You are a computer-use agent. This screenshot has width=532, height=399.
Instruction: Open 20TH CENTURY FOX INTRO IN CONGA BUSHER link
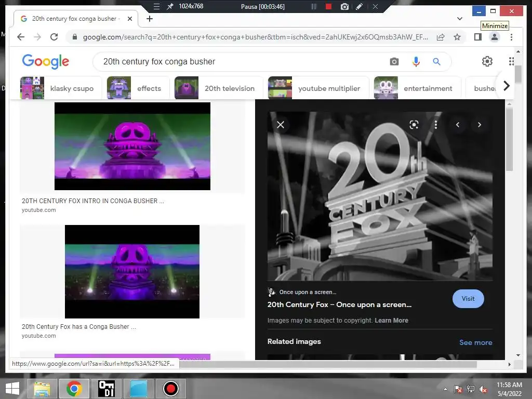click(x=92, y=201)
